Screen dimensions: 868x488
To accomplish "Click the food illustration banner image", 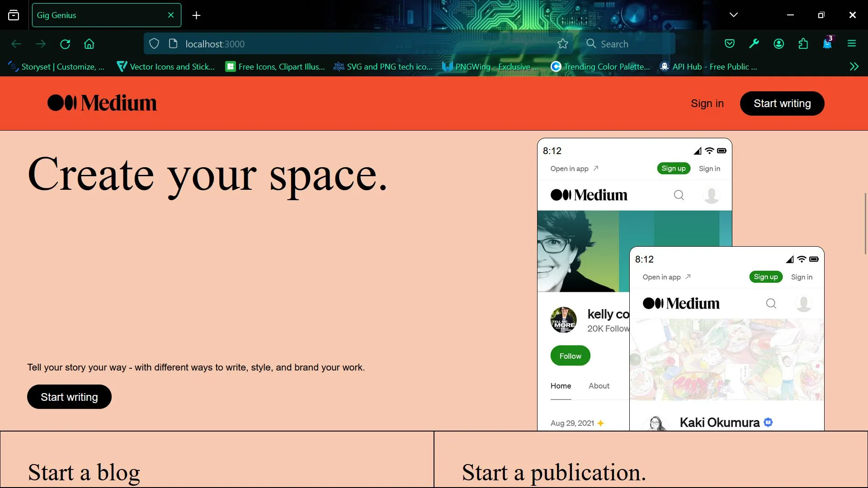I will pyautogui.click(x=726, y=360).
